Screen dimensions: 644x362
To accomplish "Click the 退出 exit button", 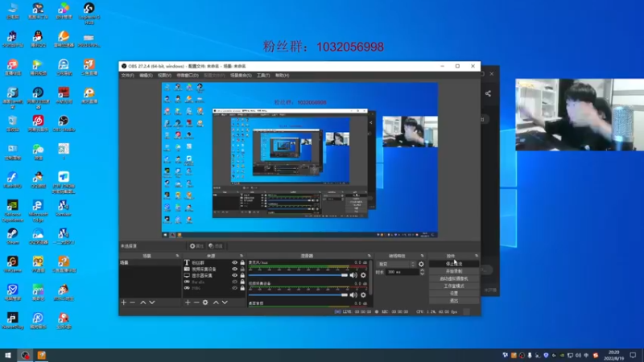I will 454,301.
